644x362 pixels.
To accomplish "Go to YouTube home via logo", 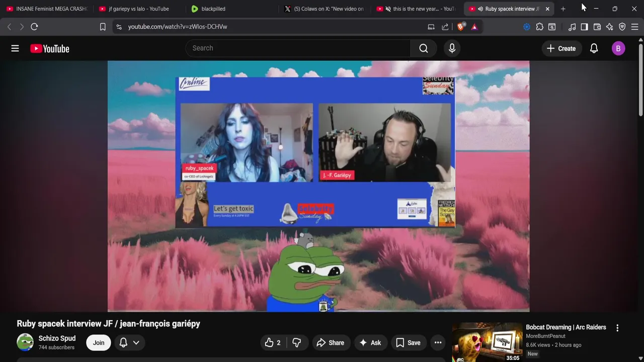I will [x=49, y=49].
